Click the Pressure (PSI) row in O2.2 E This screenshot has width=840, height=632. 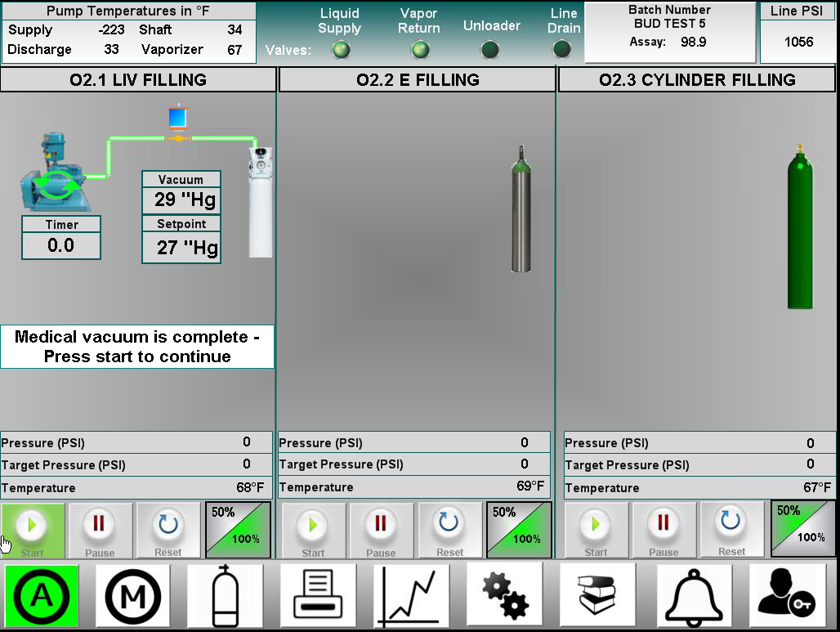coord(414,443)
